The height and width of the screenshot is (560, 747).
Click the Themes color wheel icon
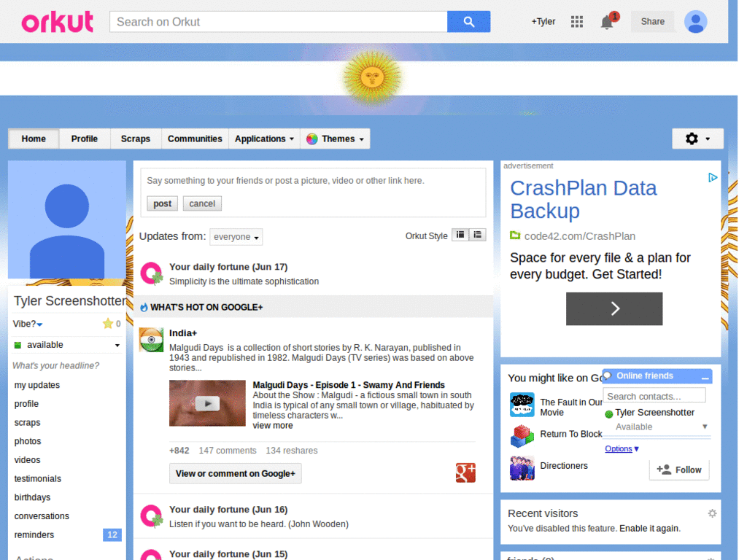tap(311, 139)
